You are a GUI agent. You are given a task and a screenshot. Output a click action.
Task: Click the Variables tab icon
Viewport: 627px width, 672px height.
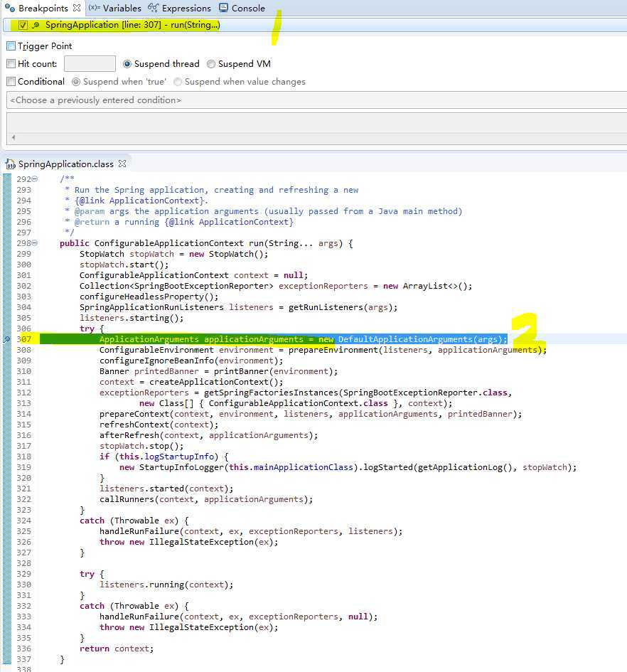pos(94,8)
